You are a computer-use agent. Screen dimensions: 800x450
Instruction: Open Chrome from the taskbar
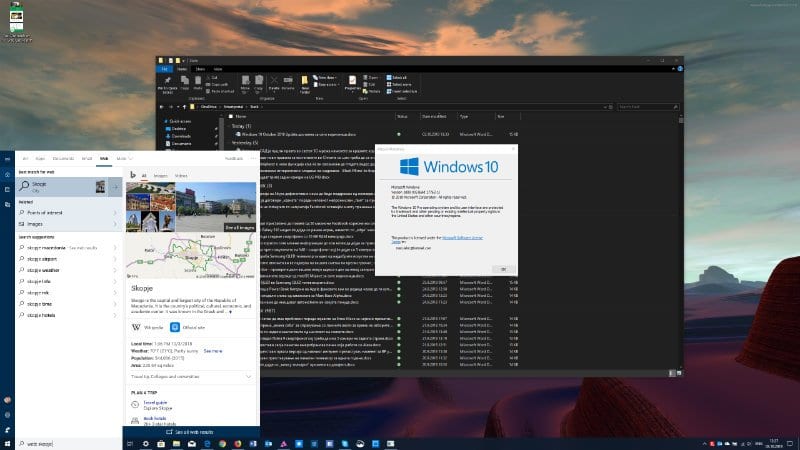[222, 444]
